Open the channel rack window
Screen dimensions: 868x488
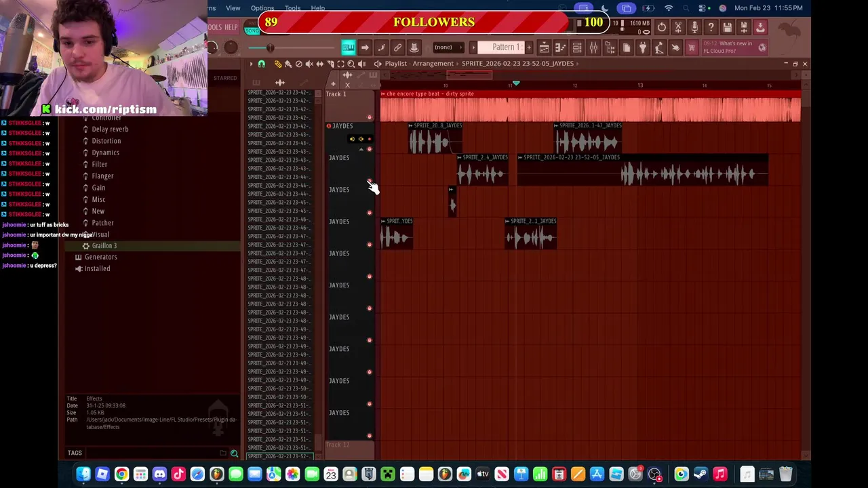577,47
